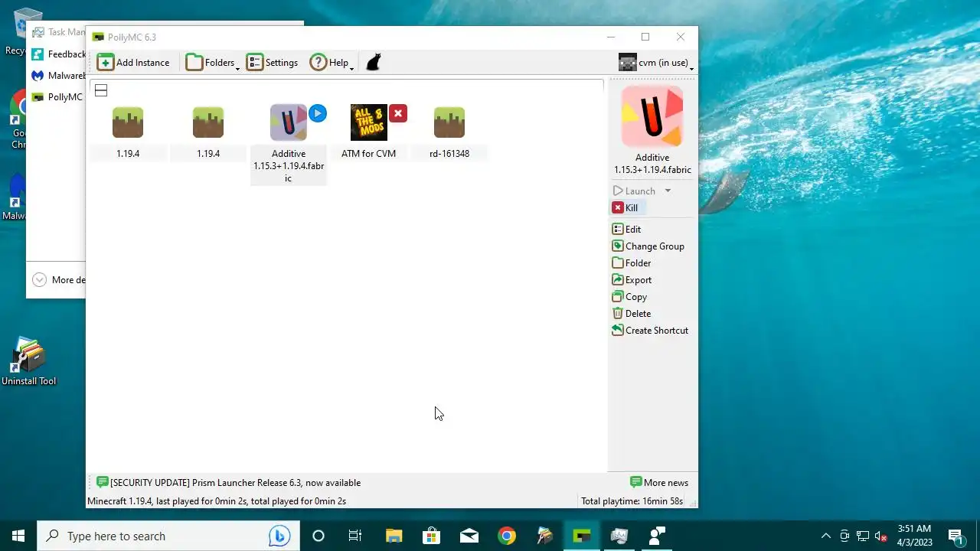Open the Windows Start menu
The height and width of the screenshot is (551, 980).
coord(18,536)
